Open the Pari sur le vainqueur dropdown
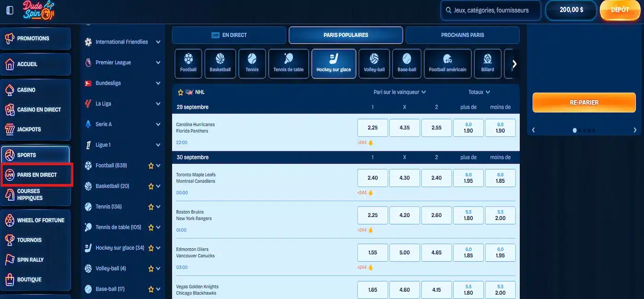This screenshot has height=299, width=644. pos(400,92)
